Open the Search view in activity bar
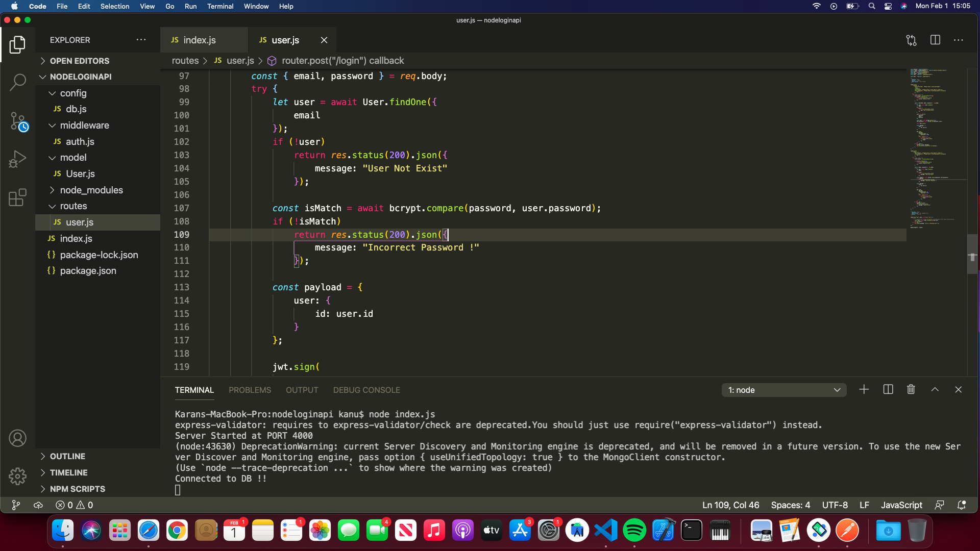Viewport: 980px width, 551px height. [17, 82]
